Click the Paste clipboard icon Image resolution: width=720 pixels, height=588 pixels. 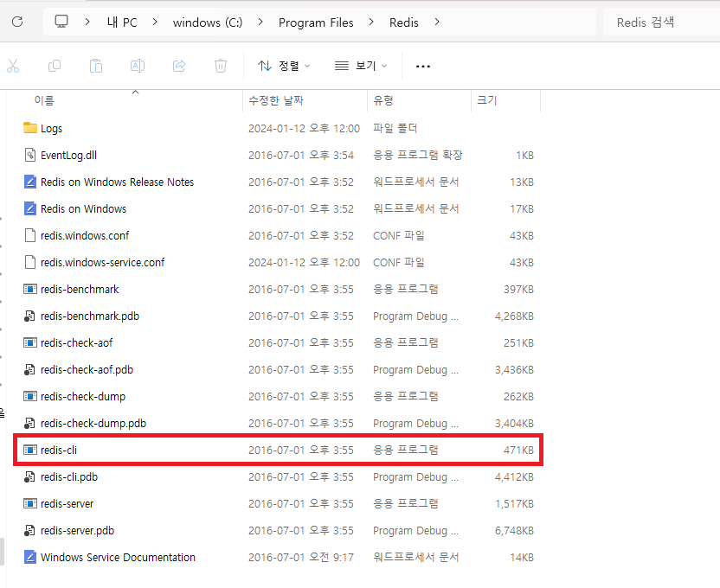95,66
